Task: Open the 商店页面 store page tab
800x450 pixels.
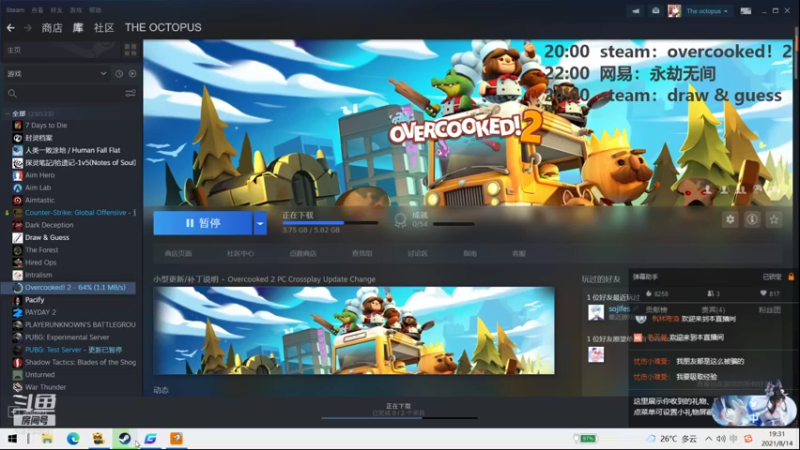Action: [178, 254]
